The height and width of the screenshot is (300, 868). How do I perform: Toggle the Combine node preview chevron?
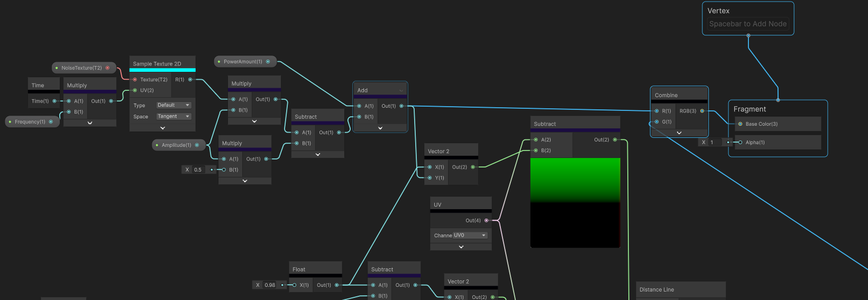pos(679,133)
